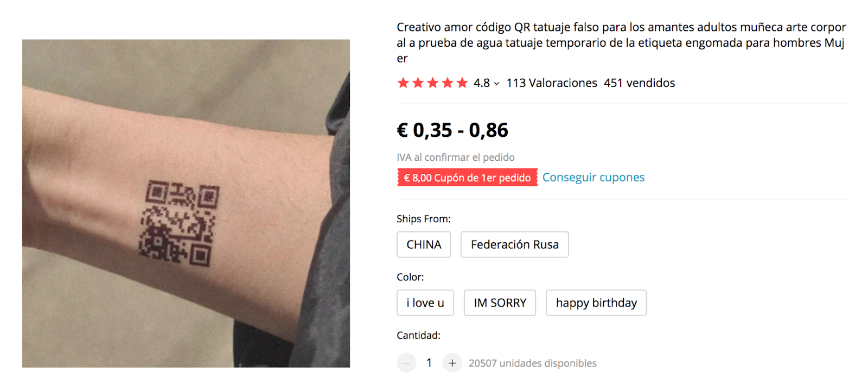
Task: Decrease quantity with the minus button
Action: (x=406, y=363)
